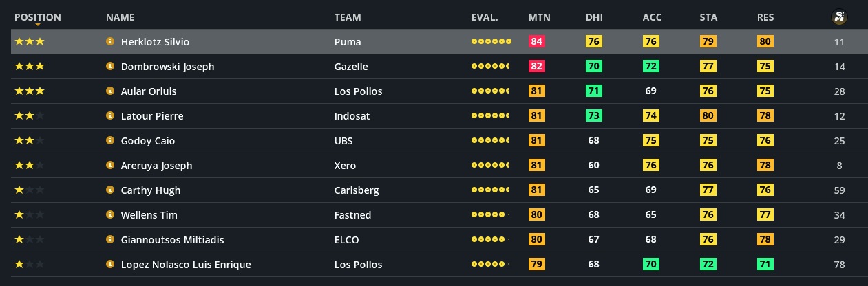Sort riders by the MTN column
The image size is (868, 286).
pos(539,17)
